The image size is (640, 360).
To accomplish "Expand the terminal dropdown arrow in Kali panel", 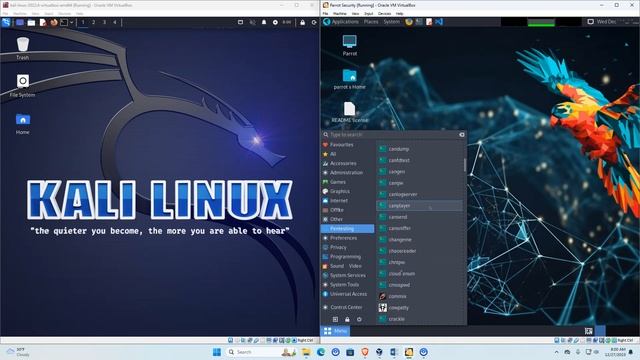I will point(71,22).
